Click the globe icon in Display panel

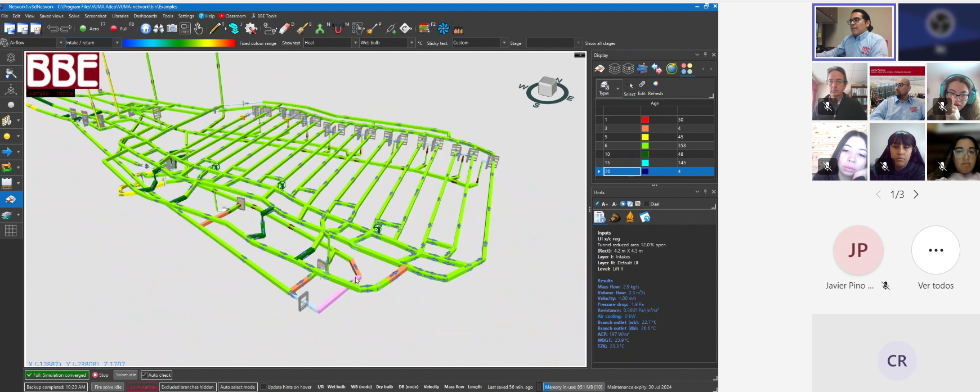click(672, 69)
